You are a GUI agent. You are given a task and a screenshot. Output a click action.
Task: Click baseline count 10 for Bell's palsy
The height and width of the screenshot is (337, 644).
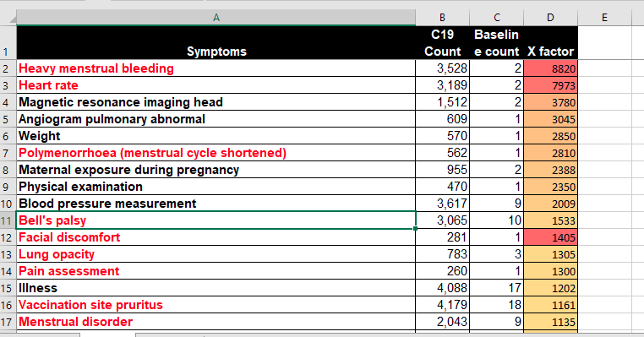point(497,220)
